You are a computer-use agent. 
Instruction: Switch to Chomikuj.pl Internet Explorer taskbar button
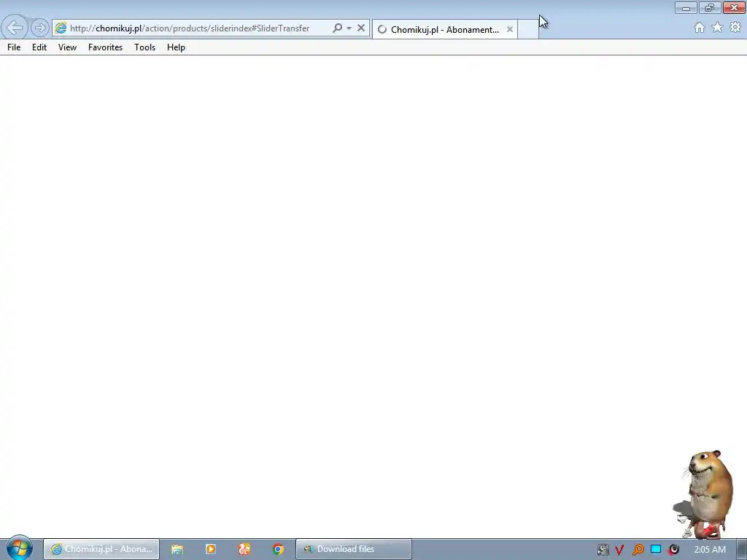tap(101, 549)
